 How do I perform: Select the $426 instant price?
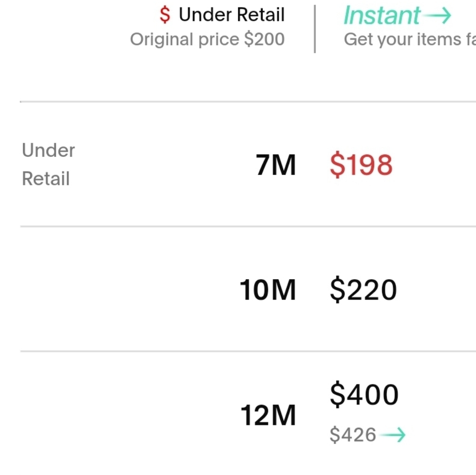[x=353, y=435]
